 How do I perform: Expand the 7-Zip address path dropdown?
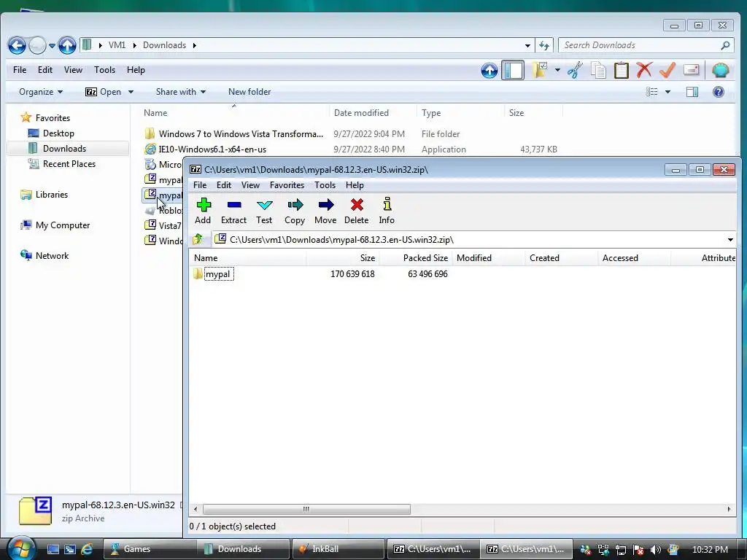(x=730, y=239)
